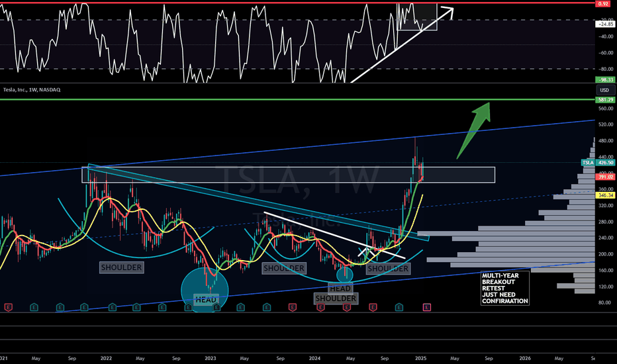Select the HEAD label above the bottom SHOULDER label
Screen dimensions: 617x364
tap(340, 289)
